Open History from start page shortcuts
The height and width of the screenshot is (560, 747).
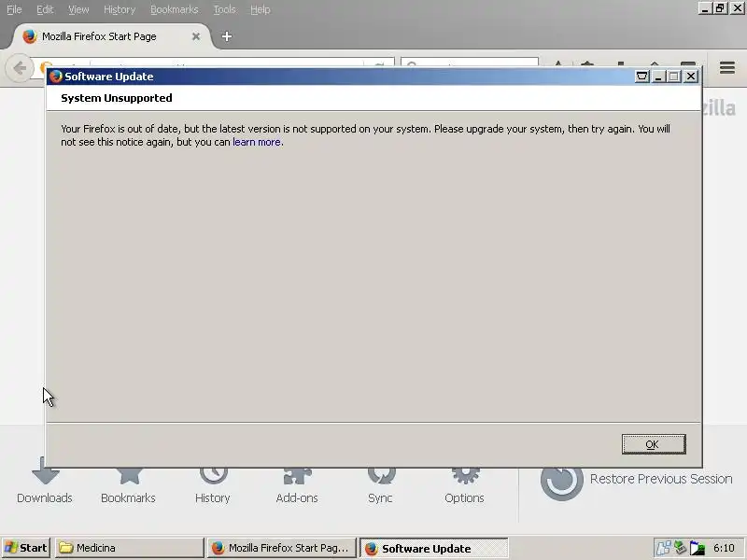click(x=213, y=483)
